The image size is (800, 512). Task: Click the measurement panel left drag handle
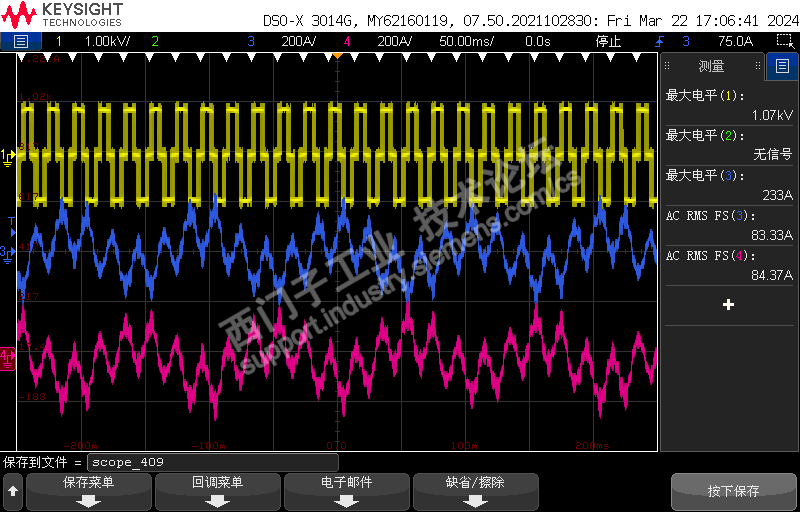click(x=667, y=66)
